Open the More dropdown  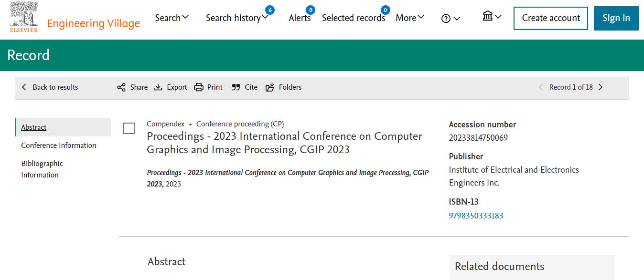click(x=409, y=17)
